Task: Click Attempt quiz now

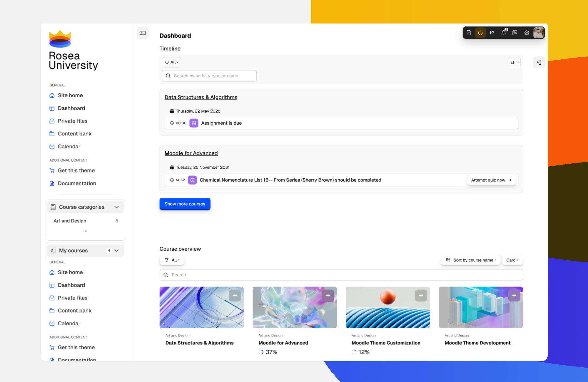Action: click(491, 180)
